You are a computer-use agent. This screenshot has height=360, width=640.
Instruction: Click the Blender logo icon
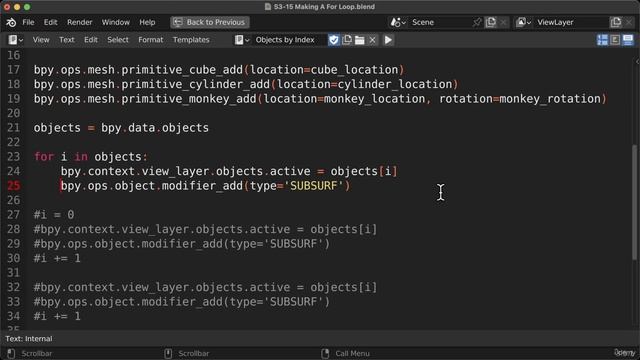(11, 22)
